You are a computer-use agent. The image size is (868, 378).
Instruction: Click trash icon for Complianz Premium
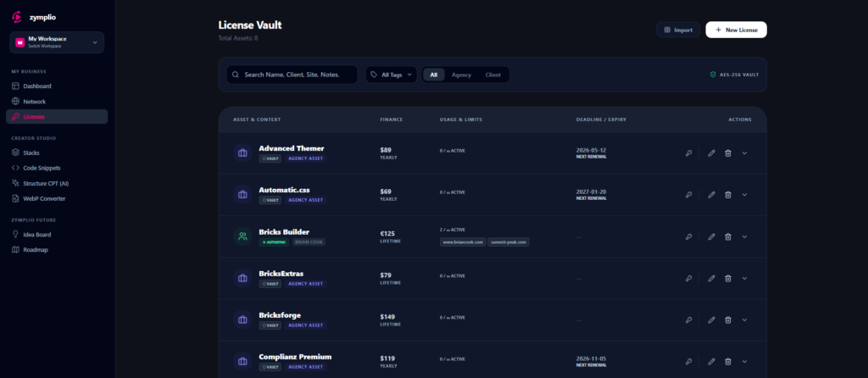[x=728, y=361]
